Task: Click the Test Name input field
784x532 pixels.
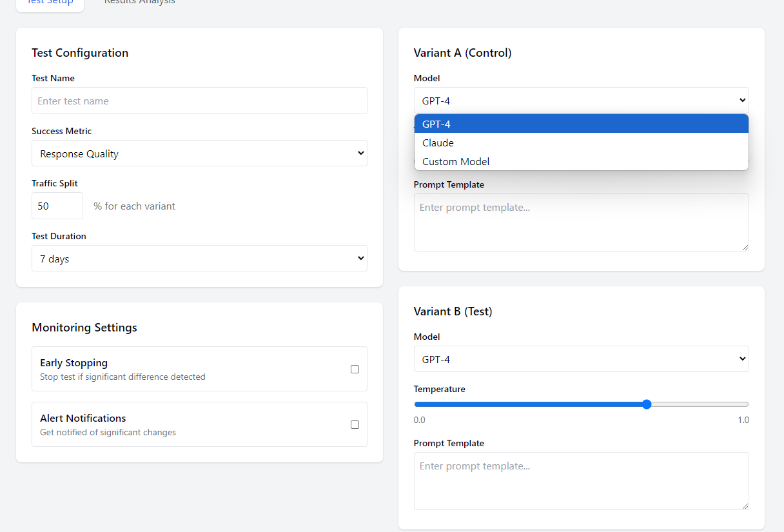Action: pyautogui.click(x=199, y=101)
